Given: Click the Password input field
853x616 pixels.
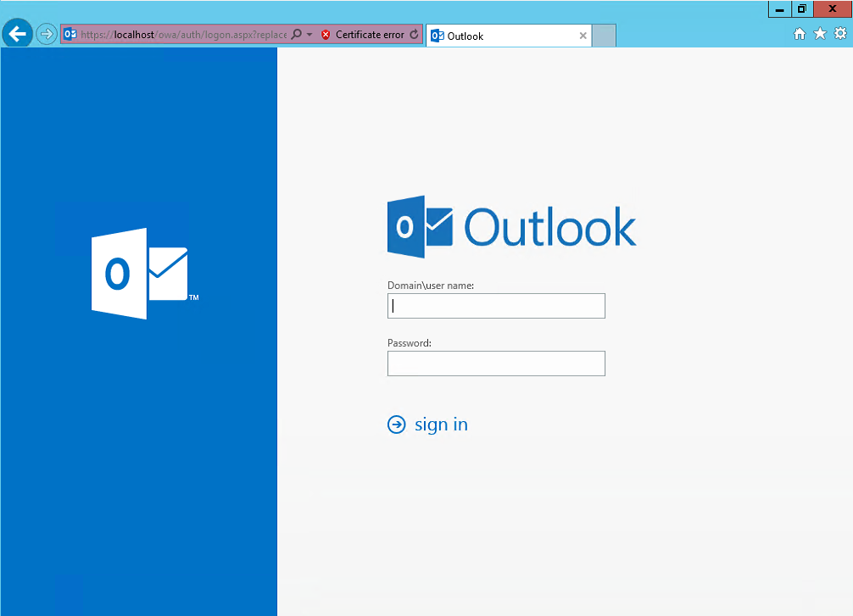Looking at the screenshot, I should (496, 363).
